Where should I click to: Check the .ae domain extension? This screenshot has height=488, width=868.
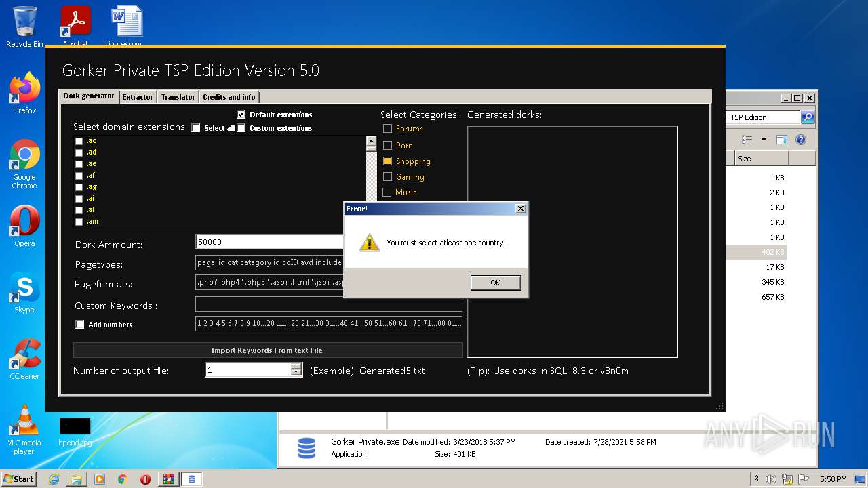(x=79, y=164)
